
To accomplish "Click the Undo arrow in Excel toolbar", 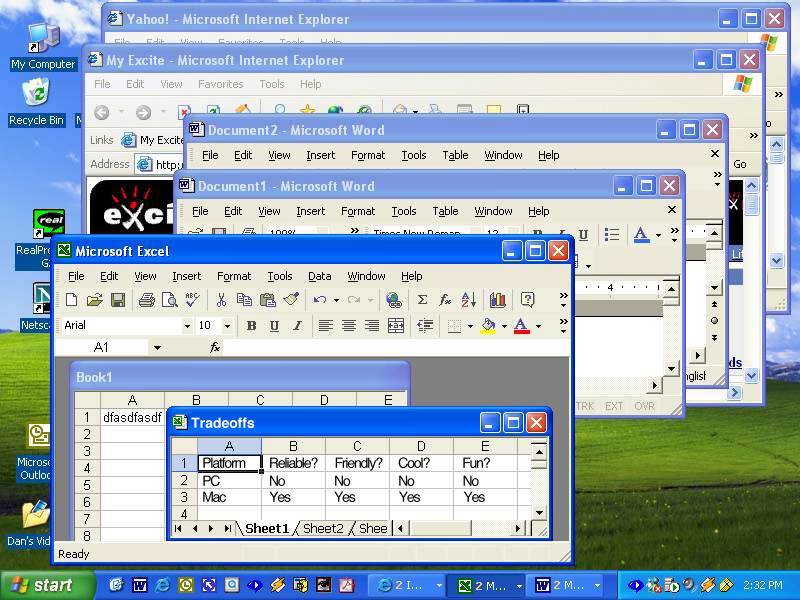I will tap(320, 300).
